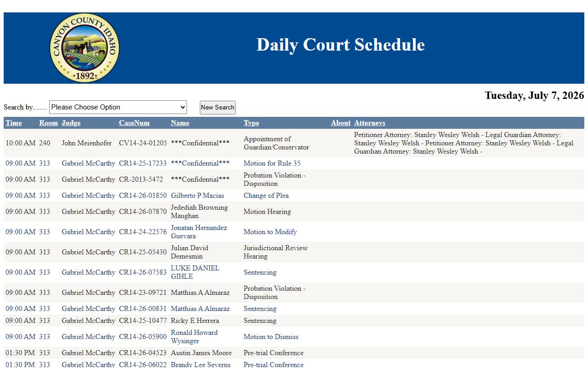Select case number CR14-25-05430

(x=143, y=252)
